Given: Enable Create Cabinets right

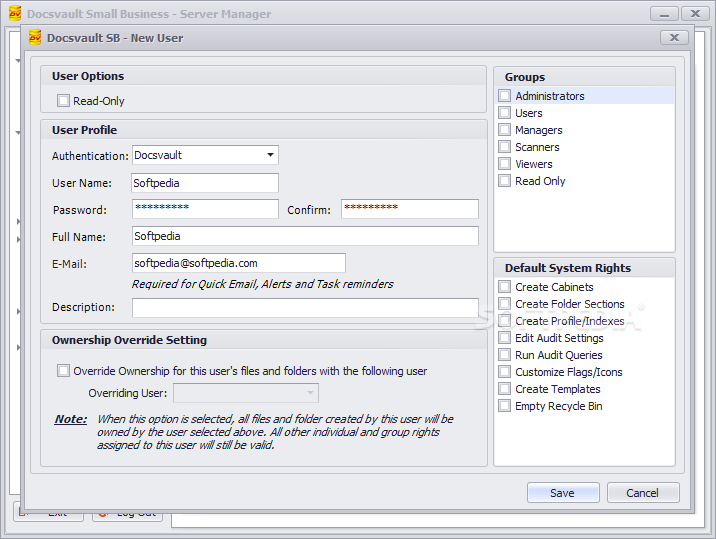Looking at the screenshot, I should click(504, 286).
